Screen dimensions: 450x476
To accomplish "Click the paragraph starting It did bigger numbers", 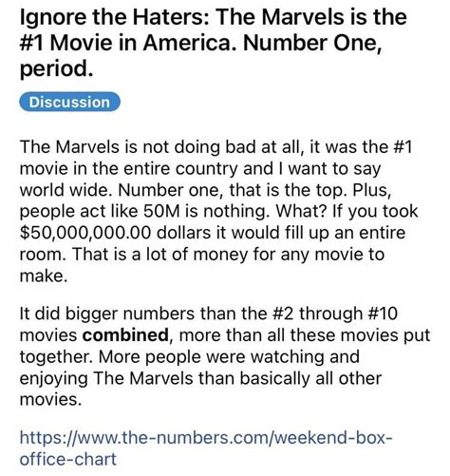I will (225, 356).
